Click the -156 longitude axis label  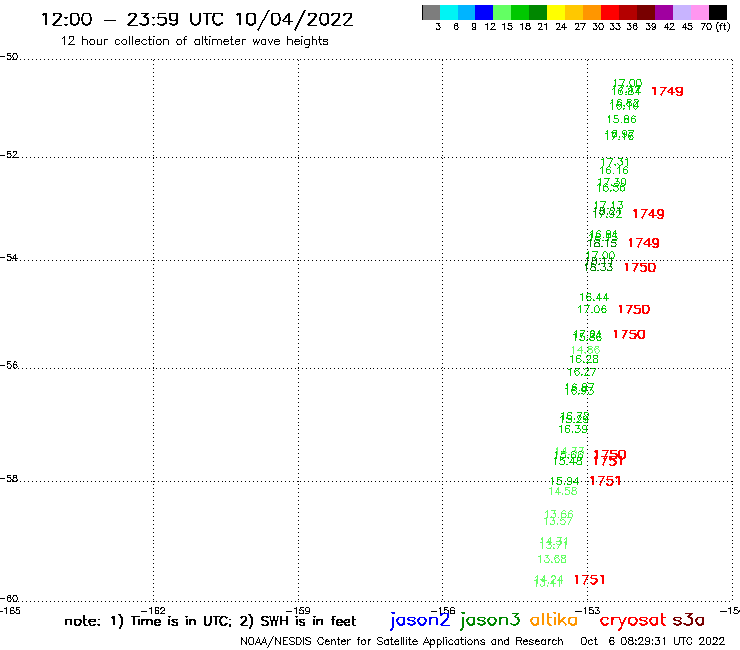[x=443, y=611]
